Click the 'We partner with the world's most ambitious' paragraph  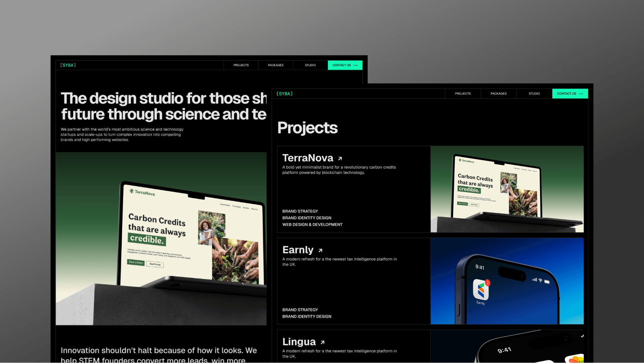point(122,135)
